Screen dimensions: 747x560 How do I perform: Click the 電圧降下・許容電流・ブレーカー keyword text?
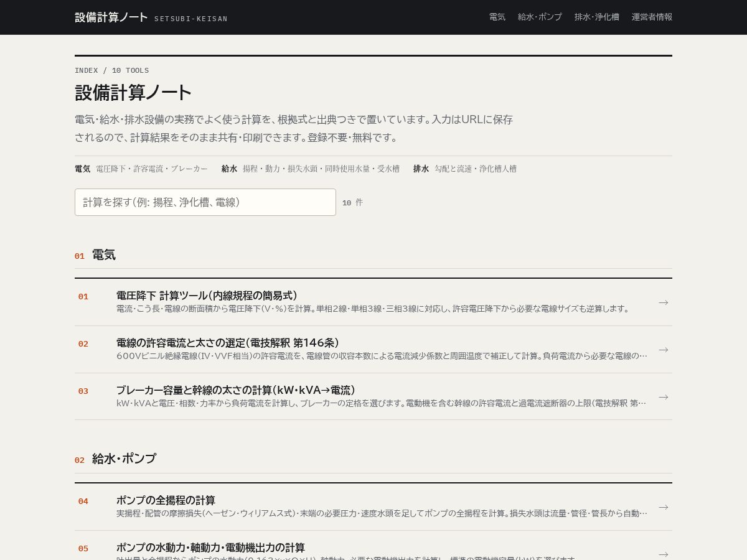[x=152, y=169]
